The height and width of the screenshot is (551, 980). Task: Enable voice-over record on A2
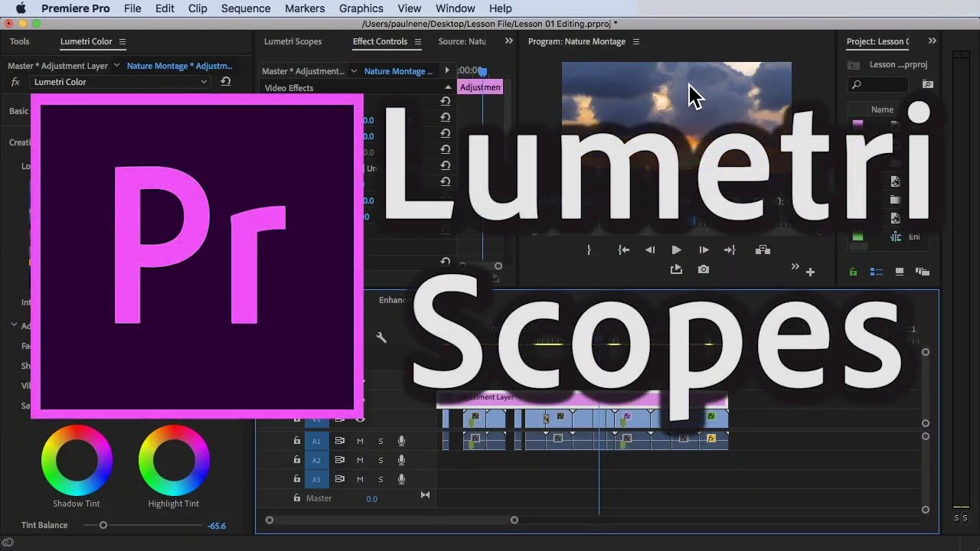[x=401, y=460]
